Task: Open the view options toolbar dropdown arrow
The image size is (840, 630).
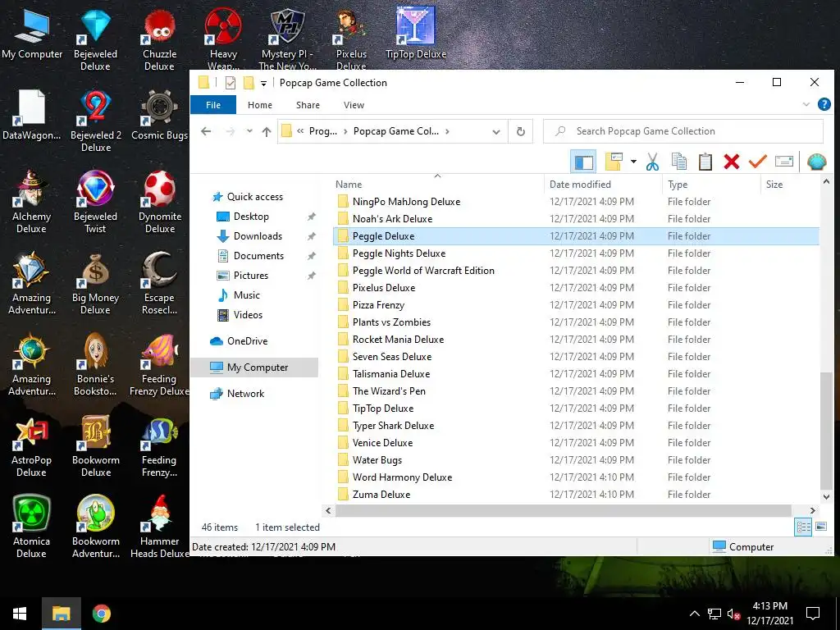Action: coord(633,162)
